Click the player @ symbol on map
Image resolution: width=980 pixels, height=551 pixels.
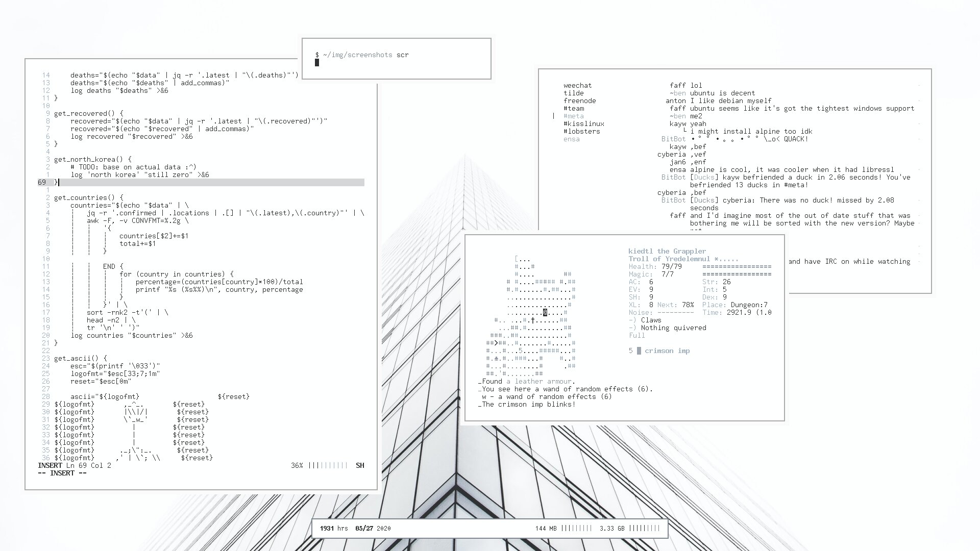pyautogui.click(x=545, y=312)
